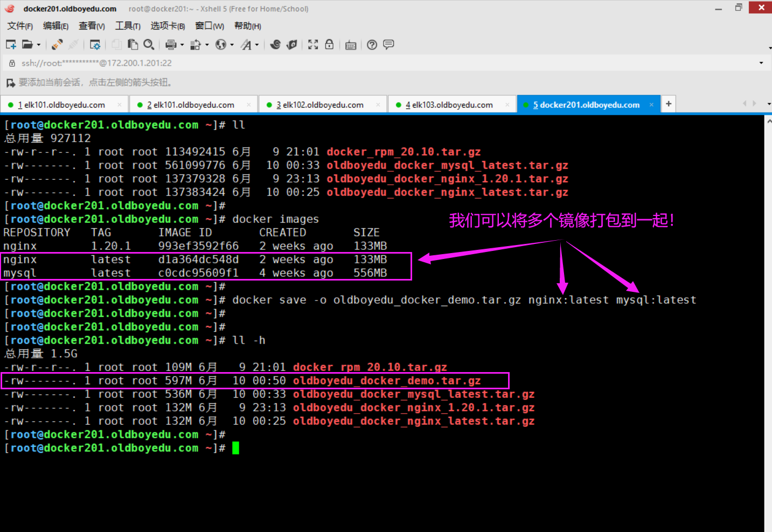Expand the Font toolbar dropdown arrow
This screenshot has width=772, height=532.
(257, 45)
